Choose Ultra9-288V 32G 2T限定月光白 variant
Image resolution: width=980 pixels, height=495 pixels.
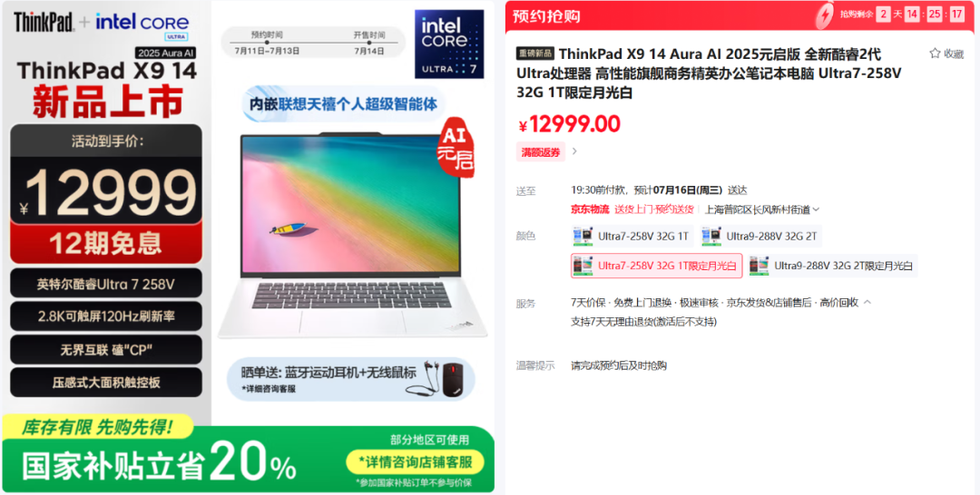tap(833, 266)
